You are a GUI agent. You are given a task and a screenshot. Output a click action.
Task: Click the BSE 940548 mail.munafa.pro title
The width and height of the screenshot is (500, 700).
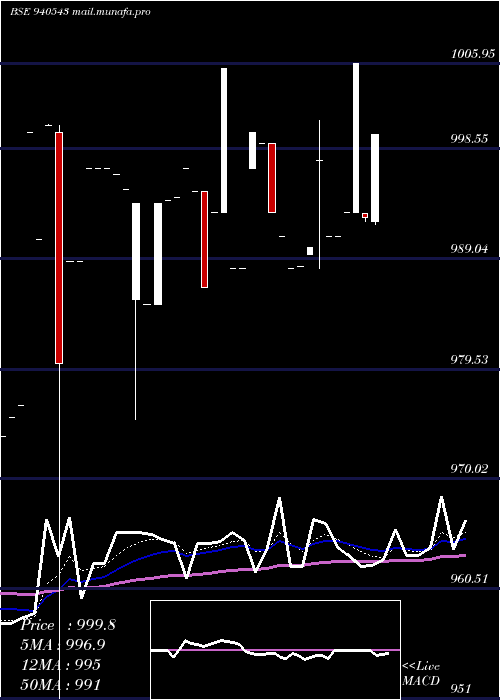point(80,12)
